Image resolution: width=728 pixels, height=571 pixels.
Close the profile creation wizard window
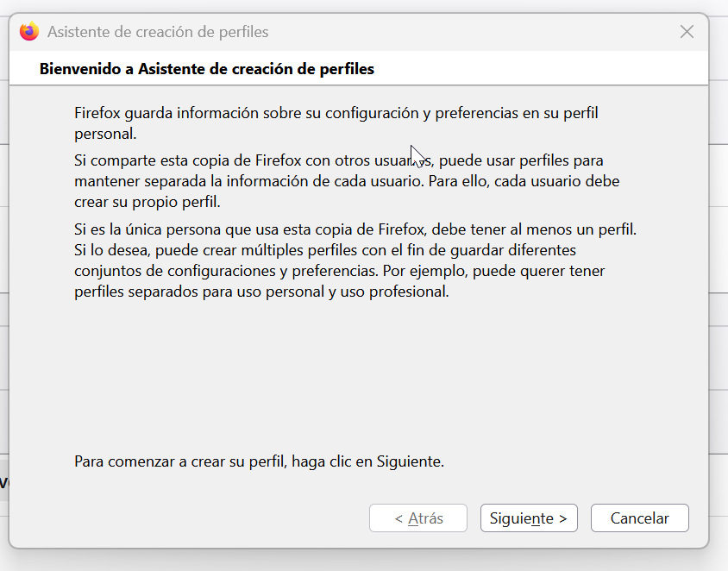tap(687, 32)
